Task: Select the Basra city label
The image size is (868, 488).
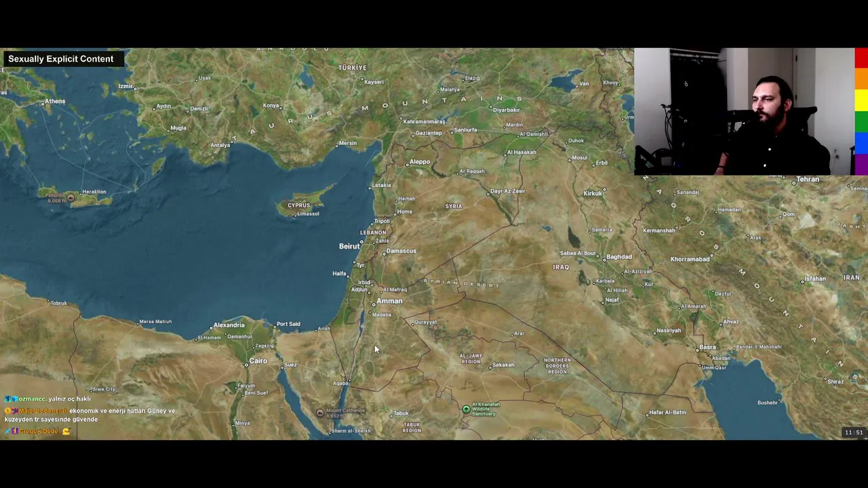Action: tap(708, 347)
